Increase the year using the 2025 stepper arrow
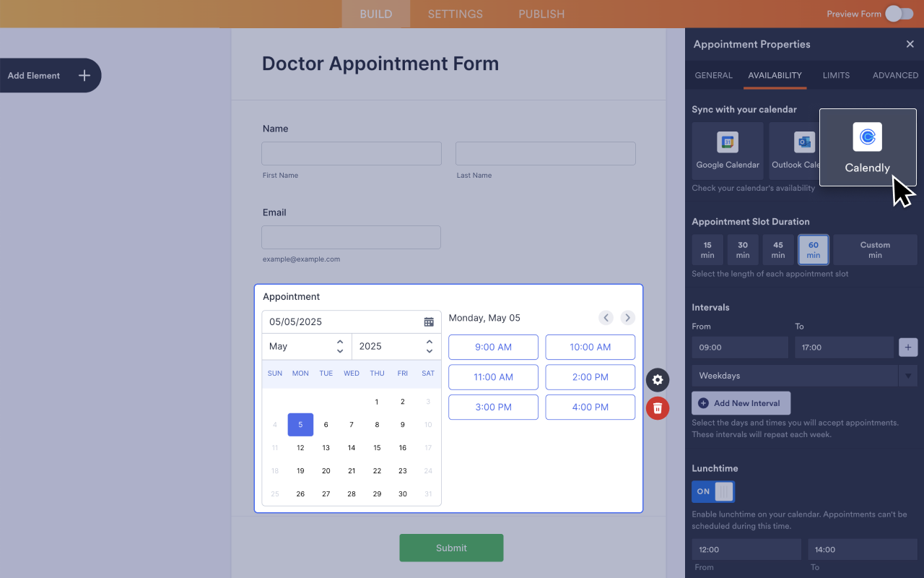Image resolution: width=924 pixels, height=578 pixels. pyautogui.click(x=429, y=342)
